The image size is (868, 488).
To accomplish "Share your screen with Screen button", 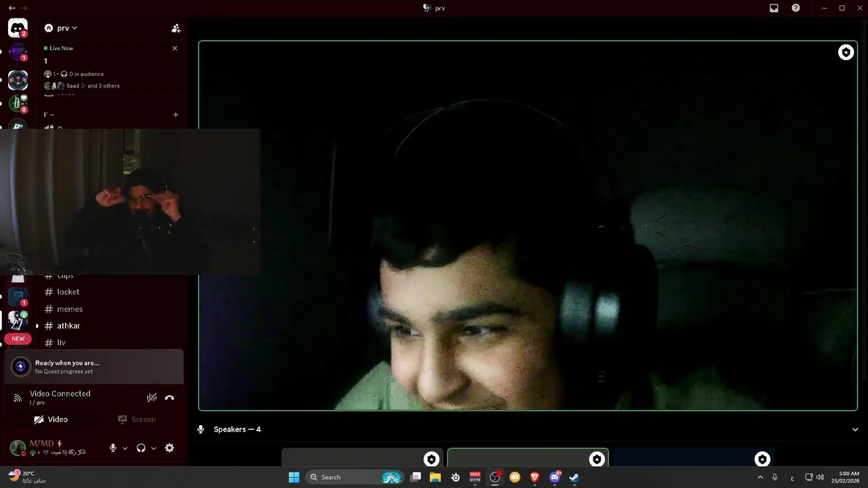I will [137, 420].
